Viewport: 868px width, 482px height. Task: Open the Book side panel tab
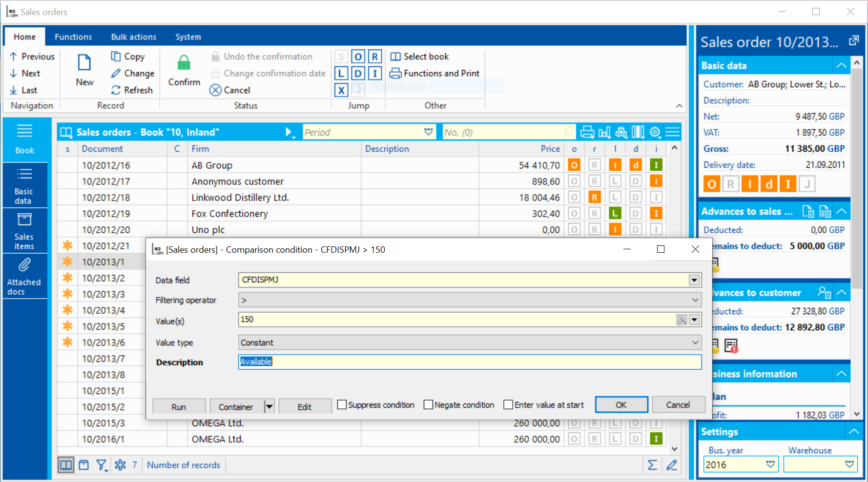coord(25,140)
